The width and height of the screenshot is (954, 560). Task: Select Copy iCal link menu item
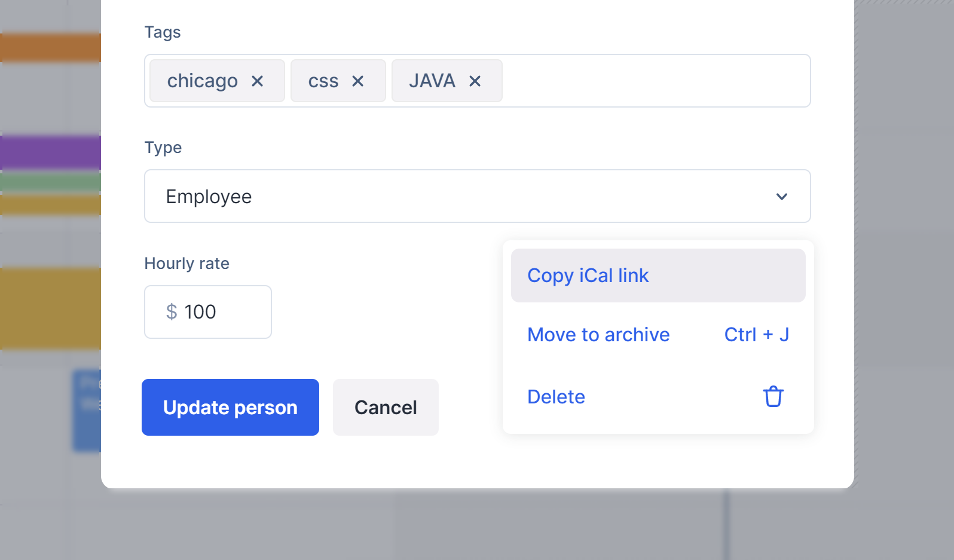[x=658, y=276]
